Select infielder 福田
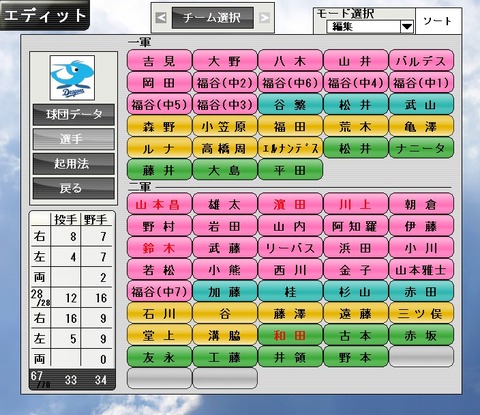Screen dimensions: 480x415 (290, 126)
